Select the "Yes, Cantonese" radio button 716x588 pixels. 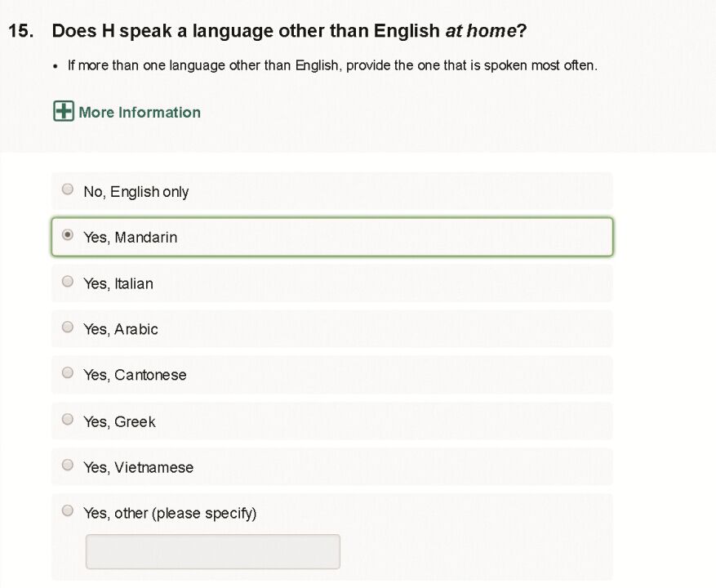[x=68, y=373]
